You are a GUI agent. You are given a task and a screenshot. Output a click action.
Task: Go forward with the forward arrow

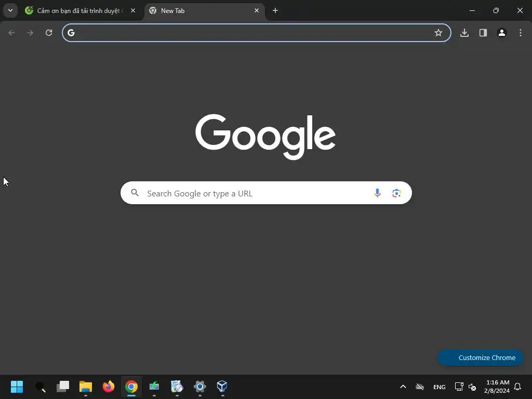[30, 33]
